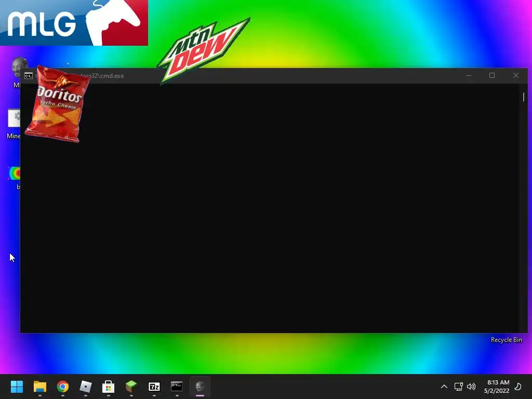This screenshot has width=532, height=399.
Task: Open File Explorer from the taskbar
Action: click(x=39, y=387)
